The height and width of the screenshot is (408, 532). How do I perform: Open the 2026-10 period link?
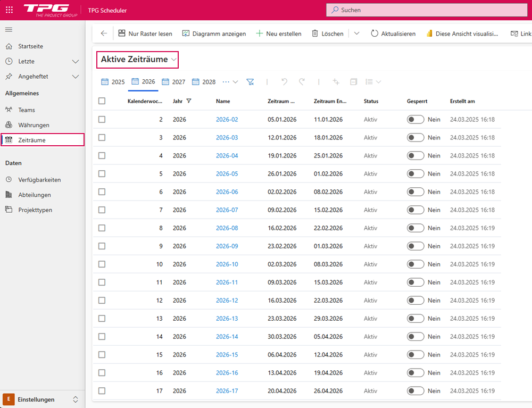point(227,264)
